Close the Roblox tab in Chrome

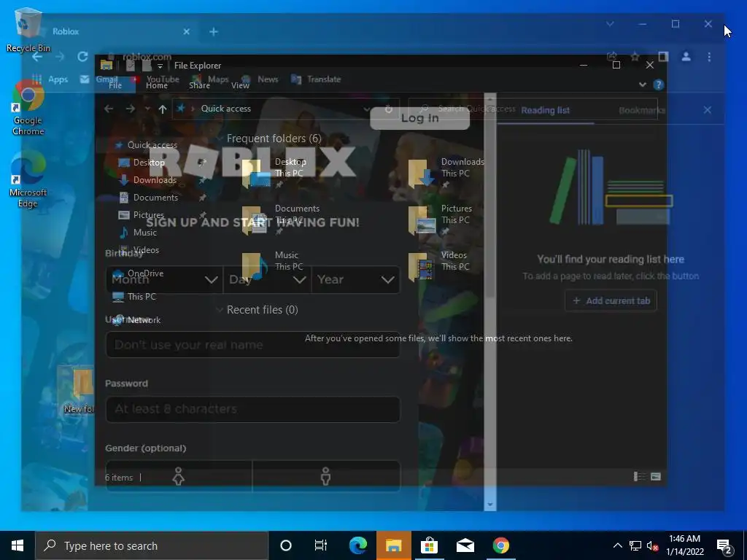click(x=186, y=31)
